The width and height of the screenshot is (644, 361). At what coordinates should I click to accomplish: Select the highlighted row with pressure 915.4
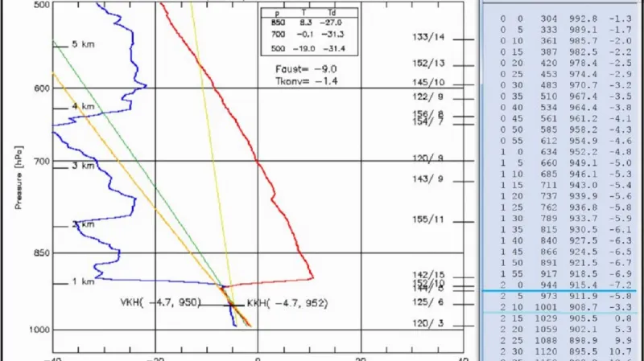[561, 285]
